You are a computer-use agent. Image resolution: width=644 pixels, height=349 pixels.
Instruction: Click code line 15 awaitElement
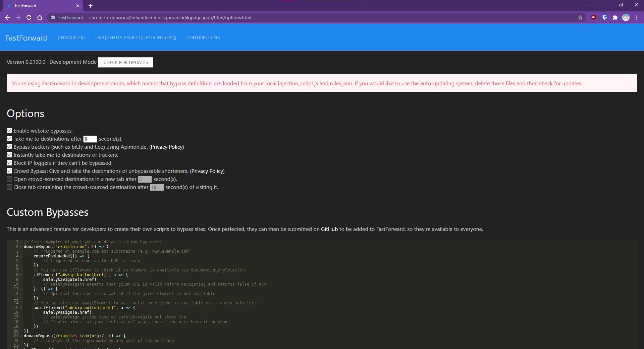pos(84,308)
